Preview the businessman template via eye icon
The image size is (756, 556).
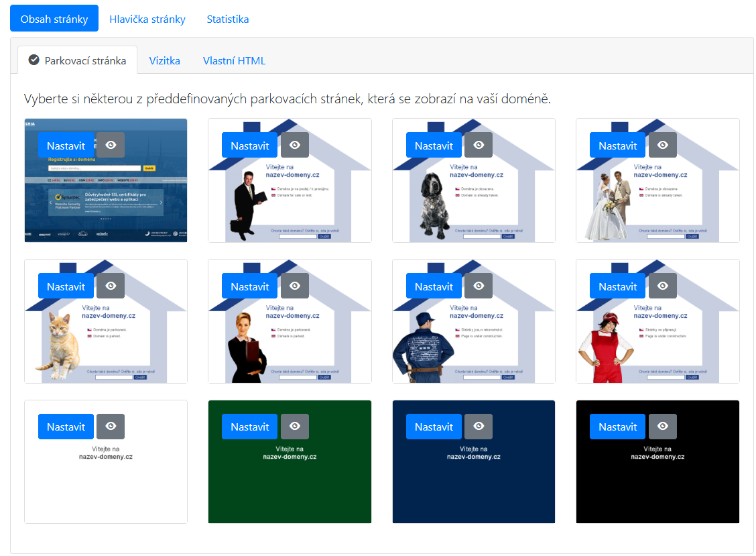coord(295,146)
